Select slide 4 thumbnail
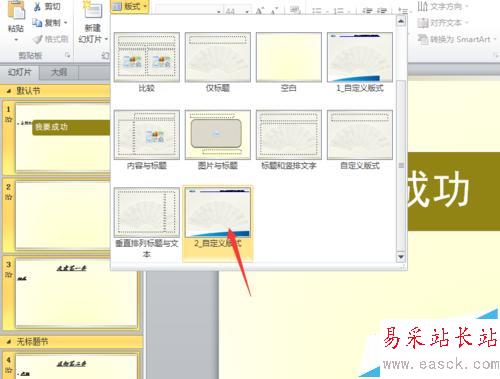Screen dimensions: 500x379 pyautogui.click(x=76, y=367)
